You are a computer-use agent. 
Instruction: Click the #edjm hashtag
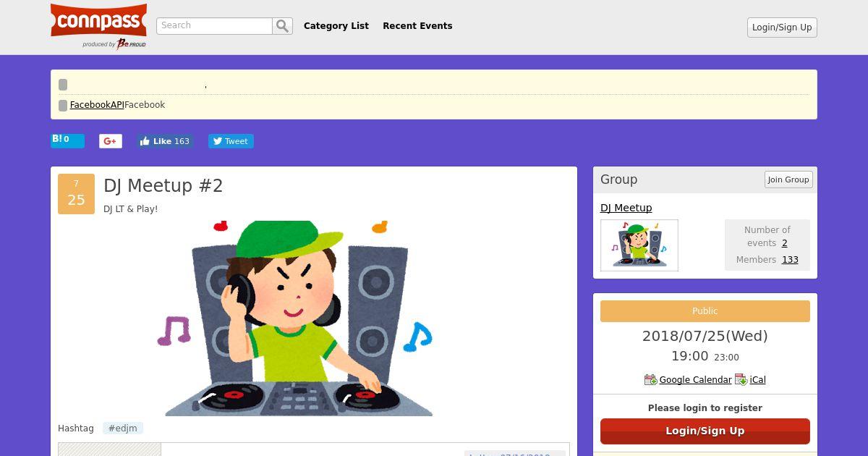123,428
